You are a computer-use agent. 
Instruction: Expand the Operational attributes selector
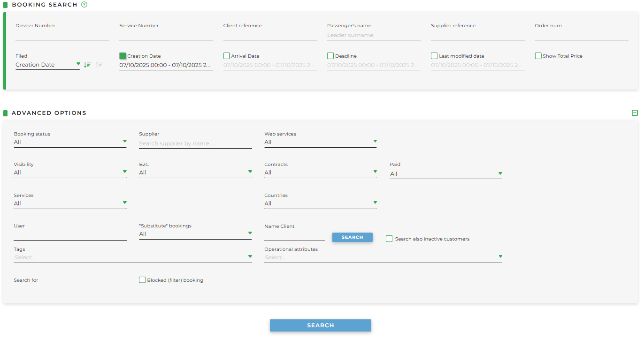click(383, 257)
